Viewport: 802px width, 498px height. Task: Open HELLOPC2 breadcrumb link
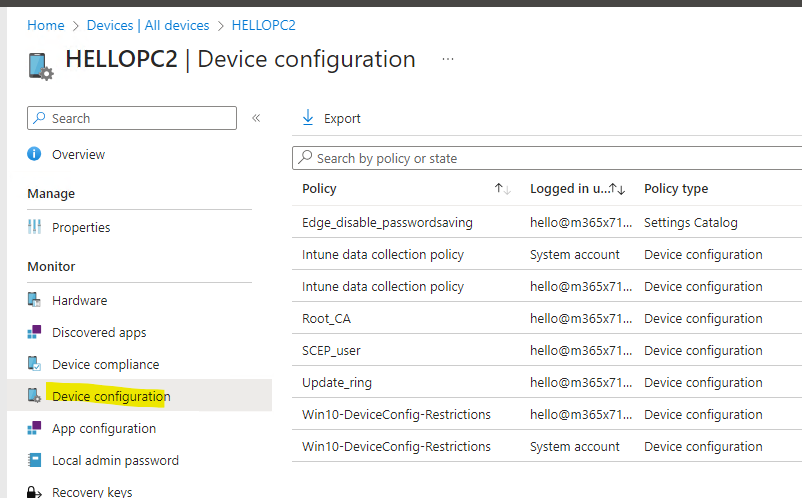coord(263,25)
